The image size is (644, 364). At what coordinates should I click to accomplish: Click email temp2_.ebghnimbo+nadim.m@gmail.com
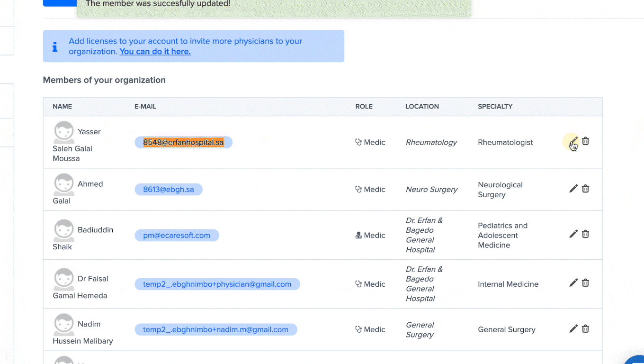click(x=216, y=329)
